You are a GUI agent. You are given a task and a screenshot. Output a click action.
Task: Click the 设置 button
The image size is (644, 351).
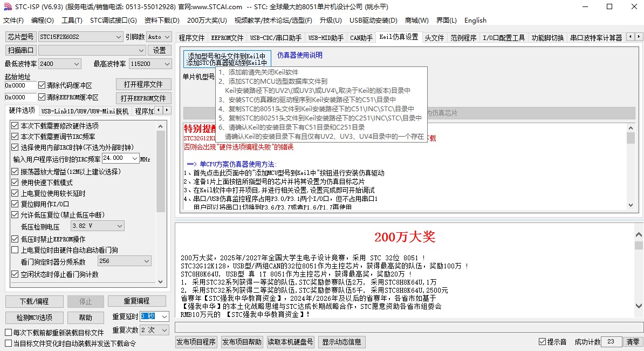click(159, 50)
